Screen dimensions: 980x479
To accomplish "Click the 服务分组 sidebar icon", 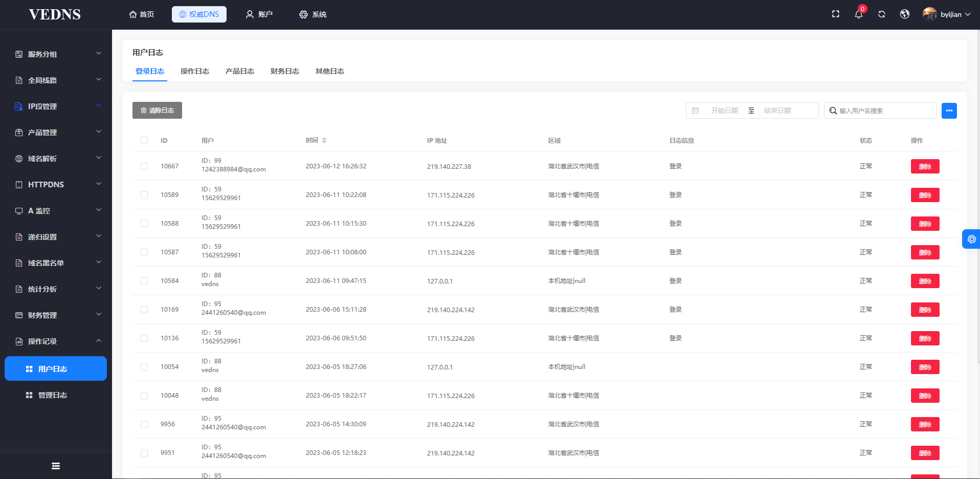I will [x=19, y=54].
